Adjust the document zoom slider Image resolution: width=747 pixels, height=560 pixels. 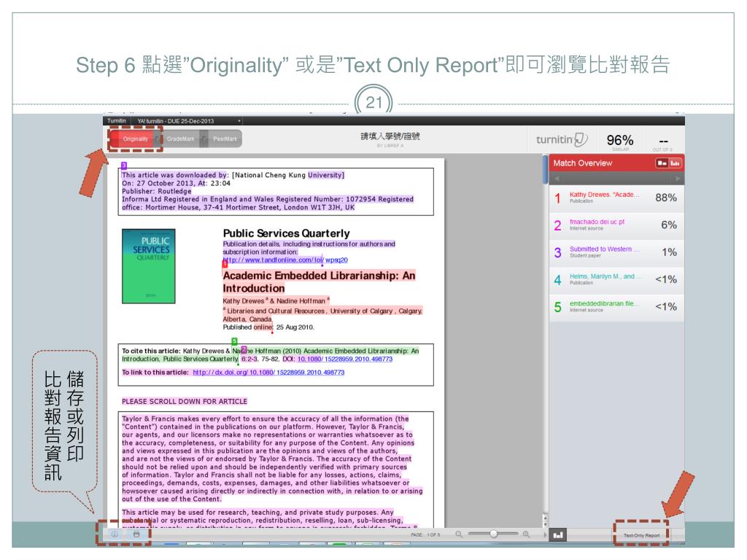493,534
